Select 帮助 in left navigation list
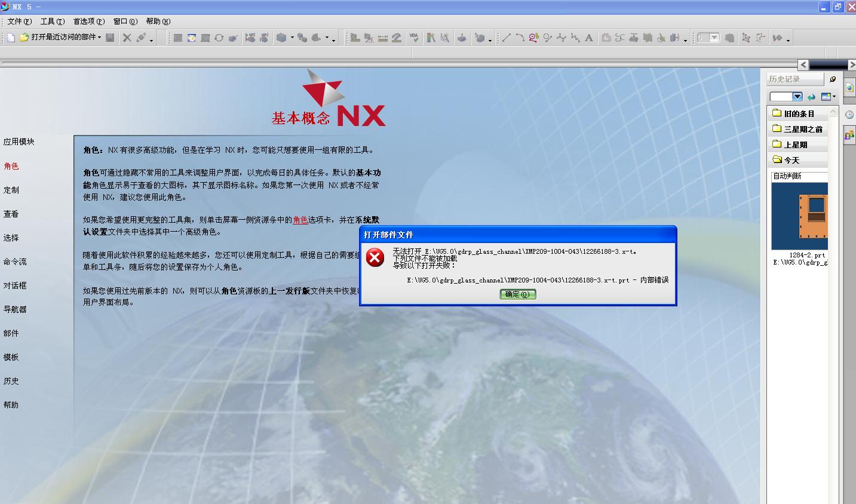This screenshot has height=504, width=856. (11, 405)
